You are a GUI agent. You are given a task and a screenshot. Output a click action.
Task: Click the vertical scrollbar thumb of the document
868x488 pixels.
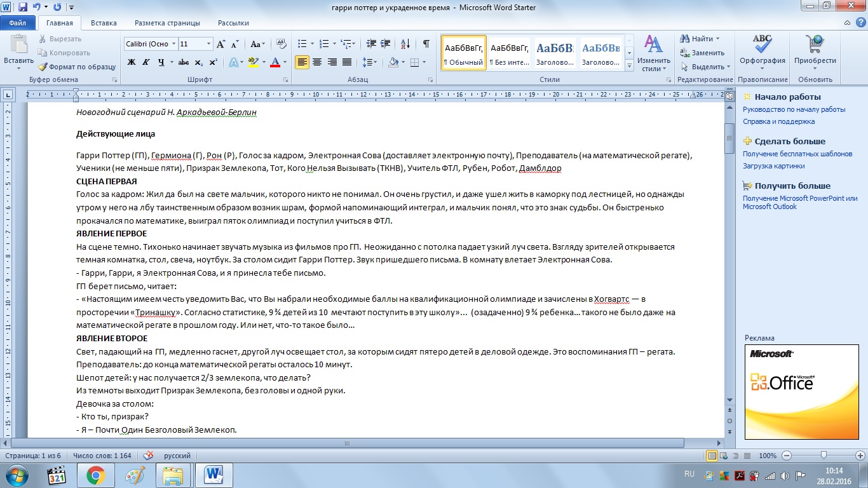729,138
